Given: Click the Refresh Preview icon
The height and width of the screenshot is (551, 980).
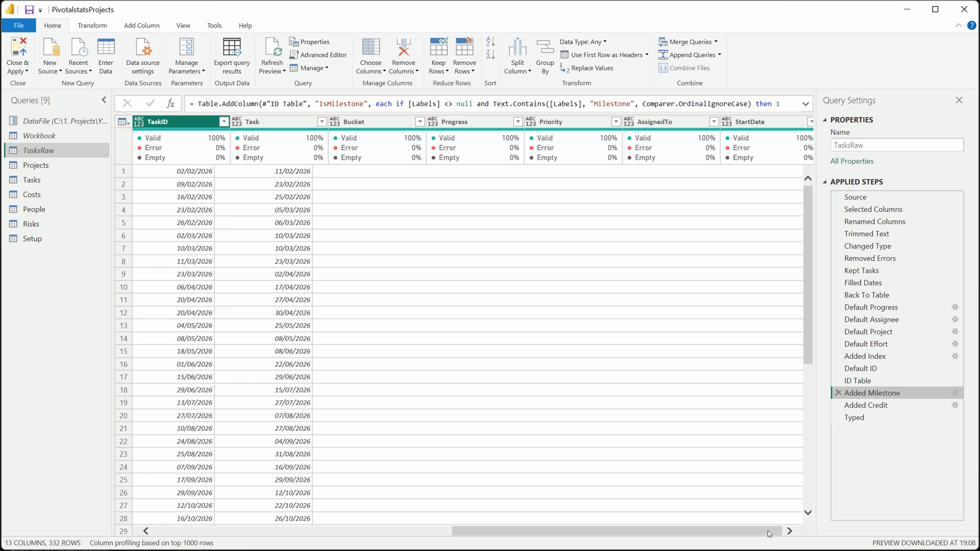Looking at the screenshot, I should tap(272, 47).
